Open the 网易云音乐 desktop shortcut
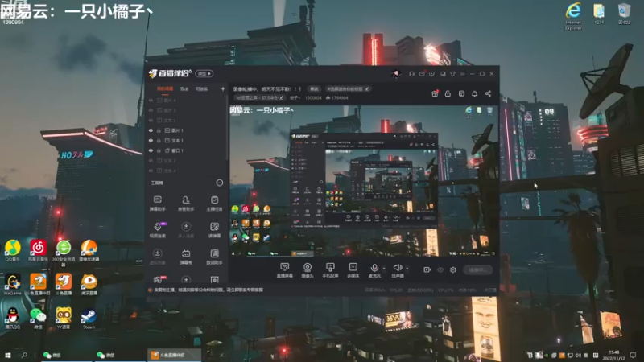644x362 pixels. click(x=38, y=250)
